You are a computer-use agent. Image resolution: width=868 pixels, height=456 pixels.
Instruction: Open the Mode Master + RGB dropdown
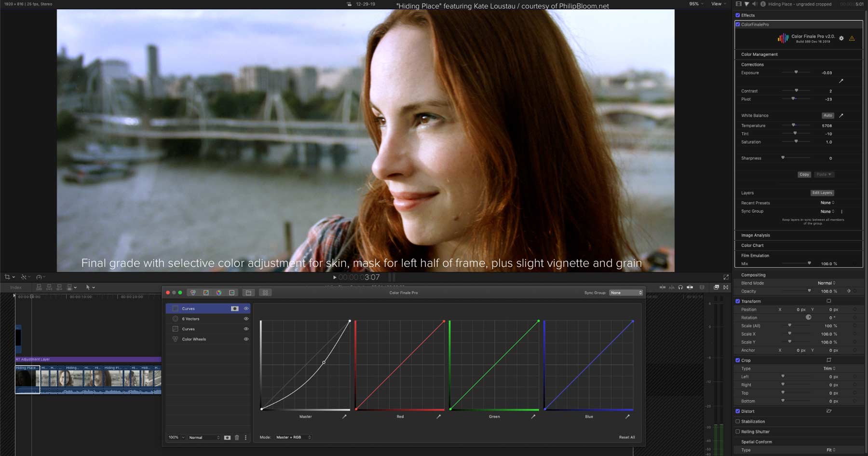293,437
